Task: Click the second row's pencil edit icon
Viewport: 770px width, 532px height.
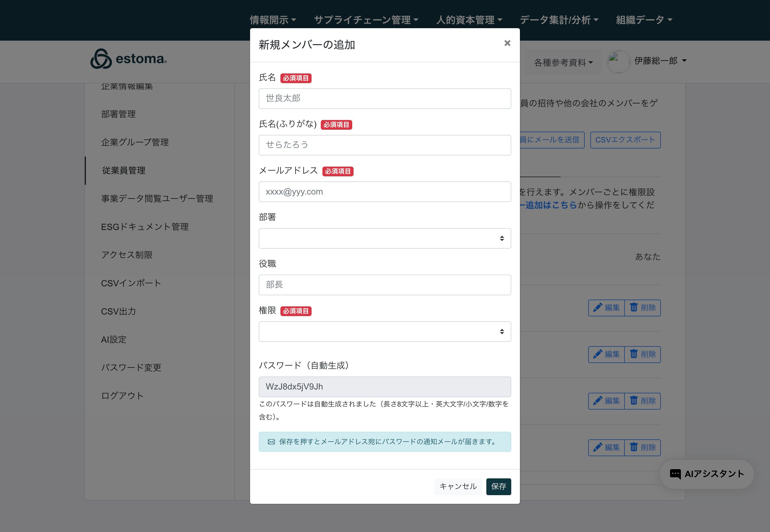Action: (597, 354)
